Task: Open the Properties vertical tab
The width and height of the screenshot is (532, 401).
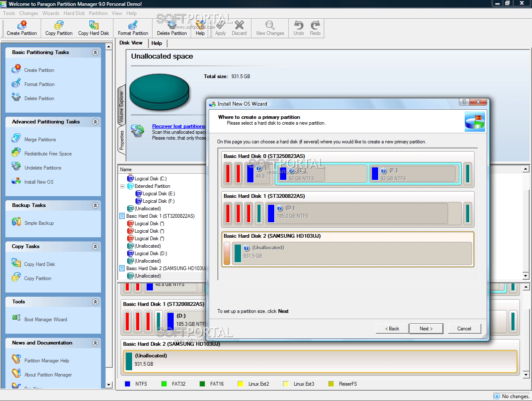Action: [x=122, y=140]
